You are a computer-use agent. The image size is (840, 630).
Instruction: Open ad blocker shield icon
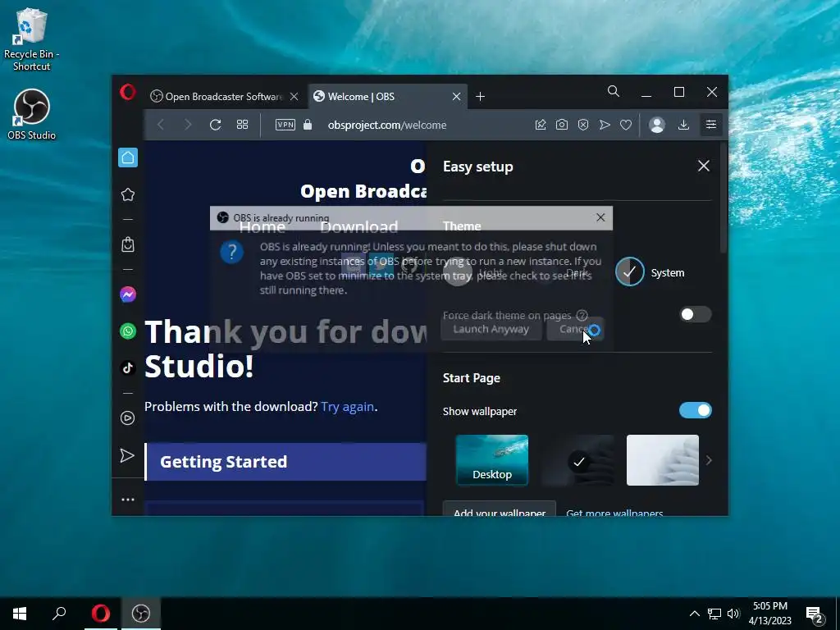click(583, 125)
